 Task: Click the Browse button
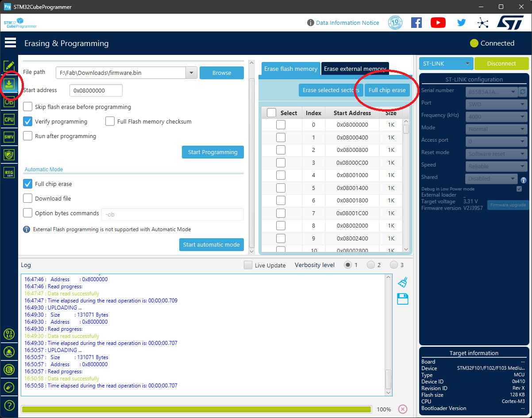pos(222,73)
